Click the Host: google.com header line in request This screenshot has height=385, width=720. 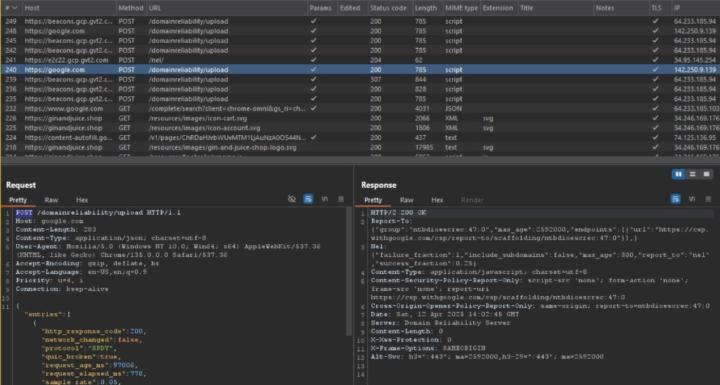[x=50, y=221]
